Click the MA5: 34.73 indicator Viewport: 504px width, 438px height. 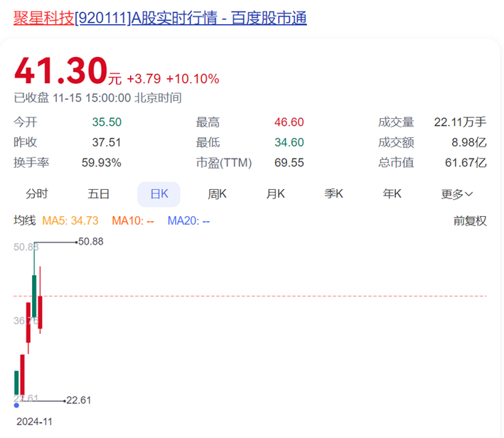[x=70, y=221]
